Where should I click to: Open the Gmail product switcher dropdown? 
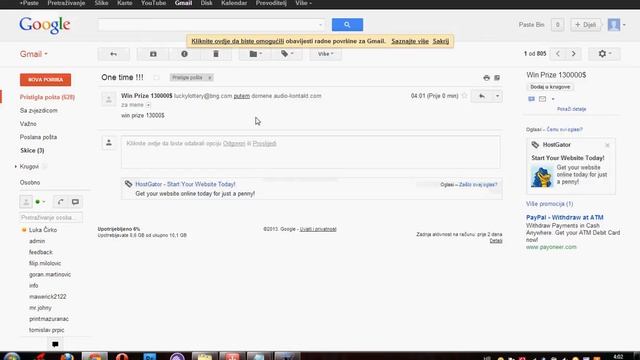(33, 54)
